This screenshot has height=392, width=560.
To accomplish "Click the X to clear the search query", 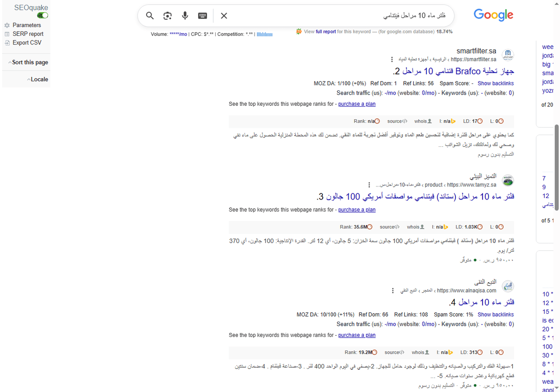I will point(224,15).
